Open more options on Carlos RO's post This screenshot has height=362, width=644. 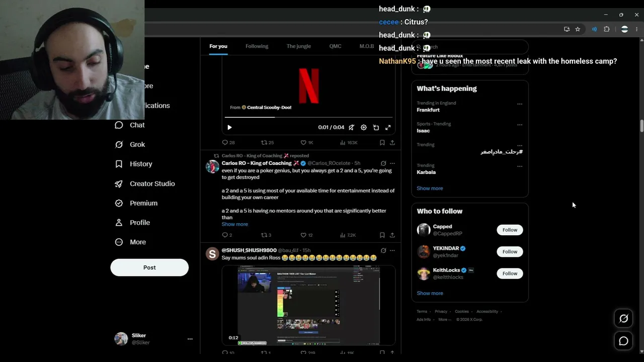(392, 163)
